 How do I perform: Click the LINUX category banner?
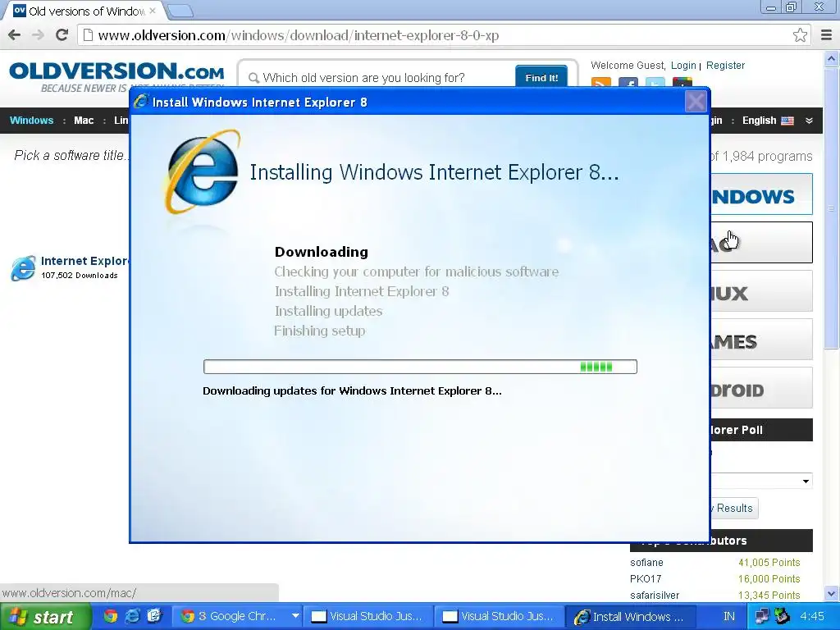761,291
